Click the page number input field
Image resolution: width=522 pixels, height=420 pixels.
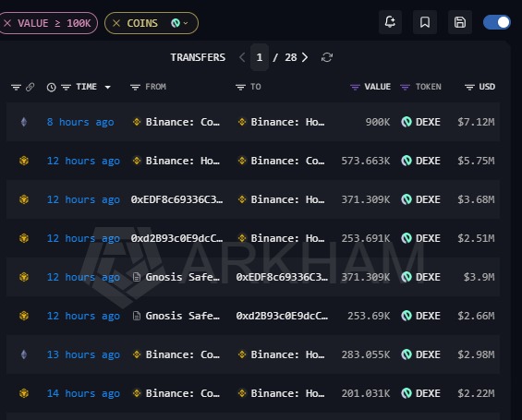pos(260,57)
